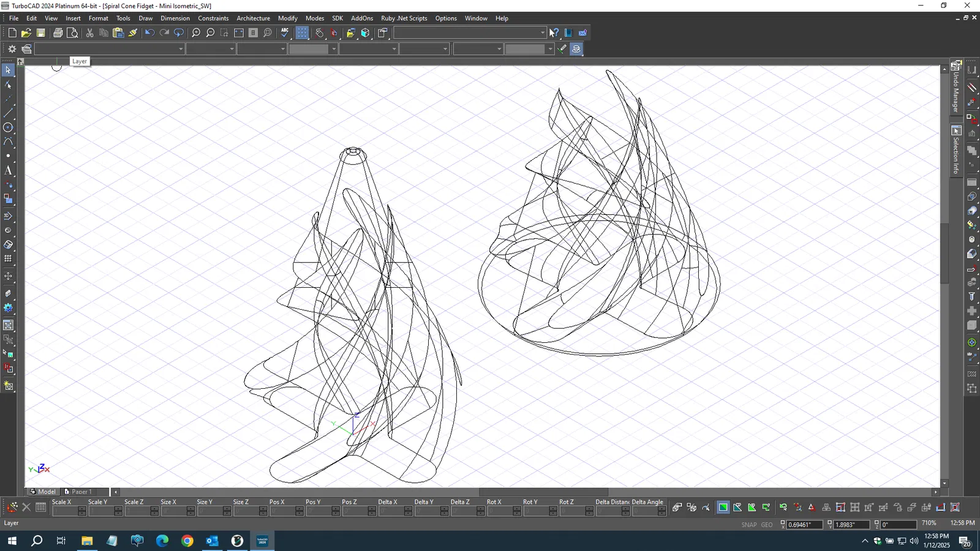Viewport: 980px width, 551px height.
Task: Open Google Chrome from the taskbar
Action: coord(187,541)
